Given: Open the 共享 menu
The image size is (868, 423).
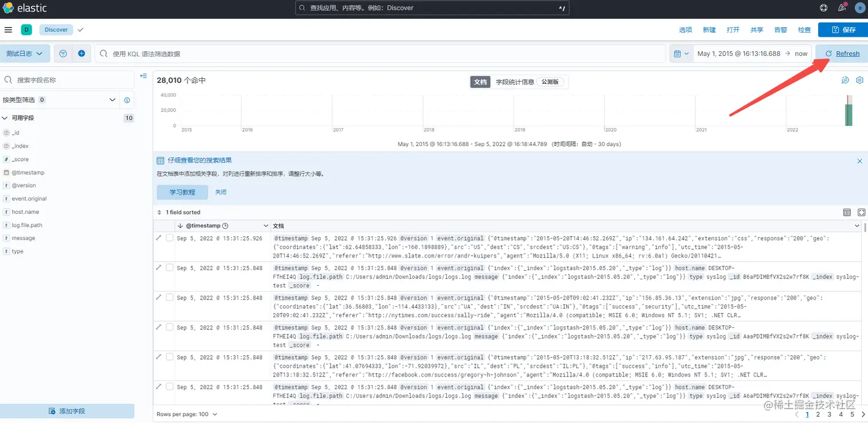Looking at the screenshot, I should 757,30.
